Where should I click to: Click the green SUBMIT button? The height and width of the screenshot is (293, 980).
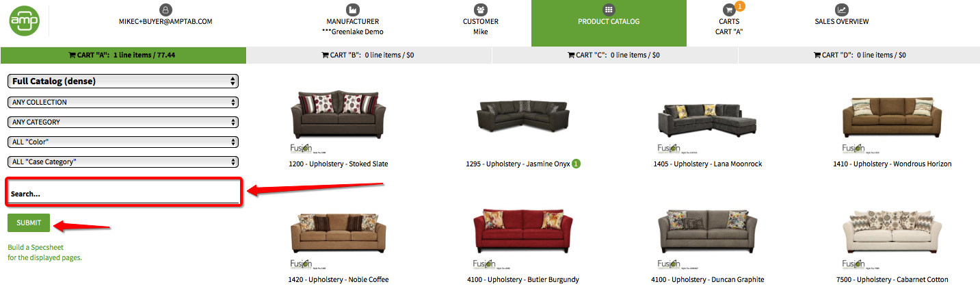point(29,222)
